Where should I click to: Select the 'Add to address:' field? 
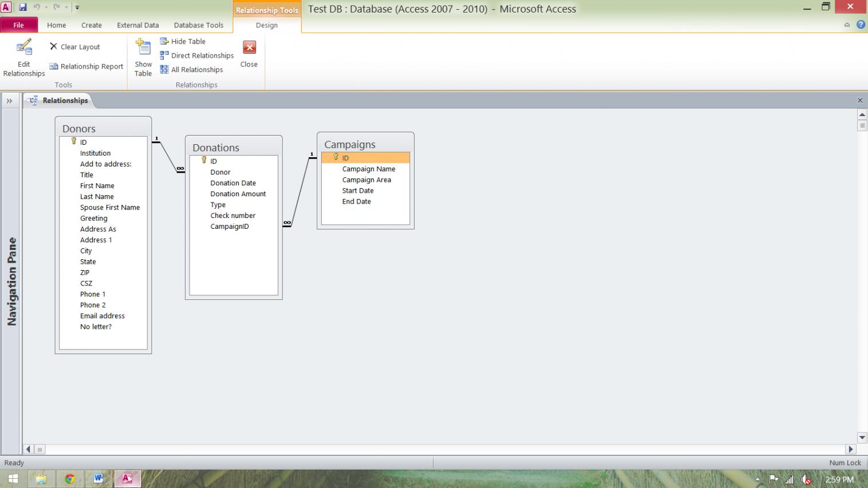click(103, 164)
